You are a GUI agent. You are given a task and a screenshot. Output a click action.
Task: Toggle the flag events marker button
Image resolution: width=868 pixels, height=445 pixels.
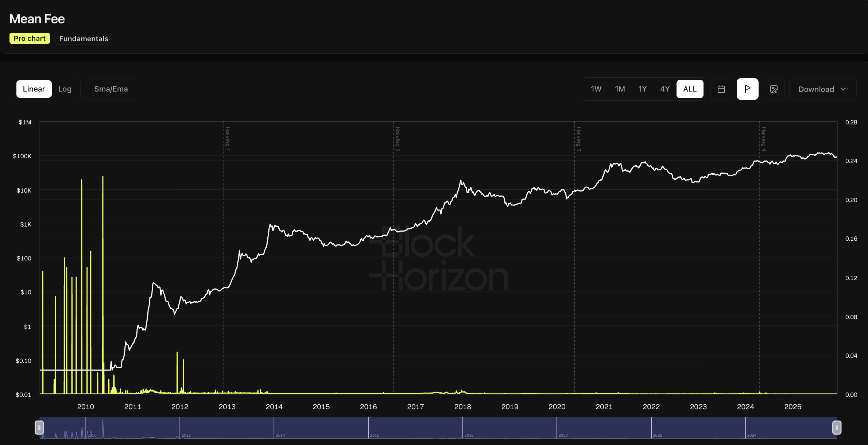747,89
